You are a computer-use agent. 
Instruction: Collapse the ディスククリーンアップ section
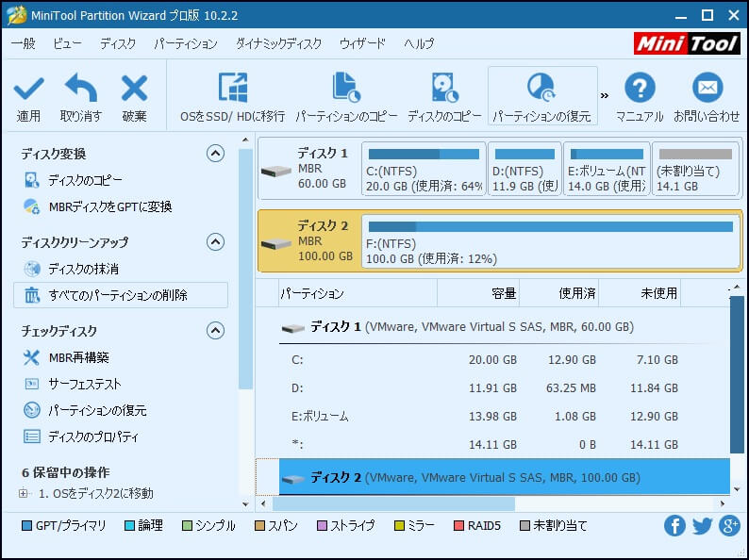216,242
